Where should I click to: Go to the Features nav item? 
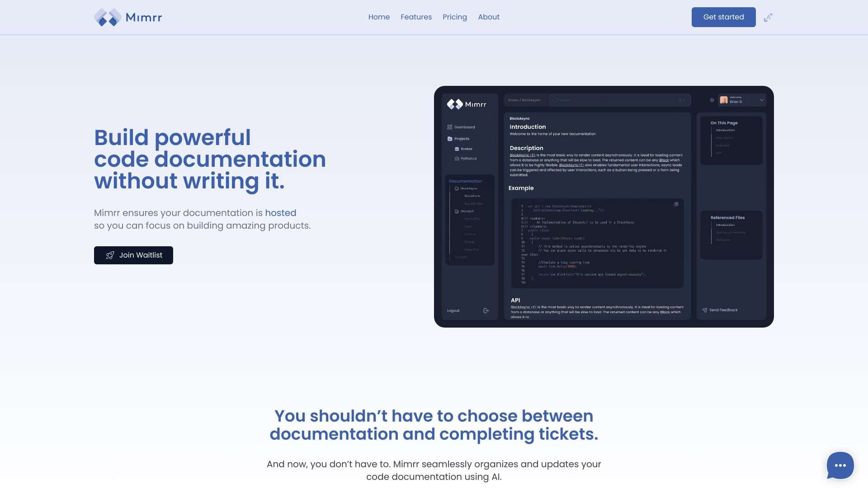click(416, 17)
